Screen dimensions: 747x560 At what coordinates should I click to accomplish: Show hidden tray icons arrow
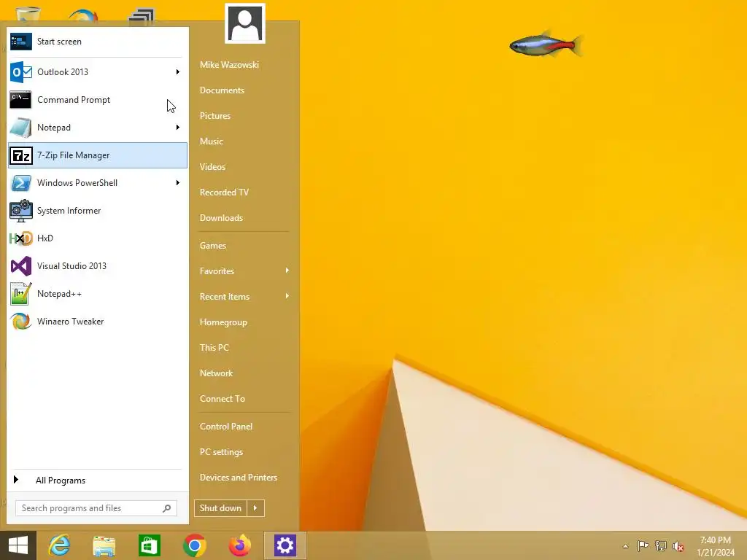[x=625, y=546]
